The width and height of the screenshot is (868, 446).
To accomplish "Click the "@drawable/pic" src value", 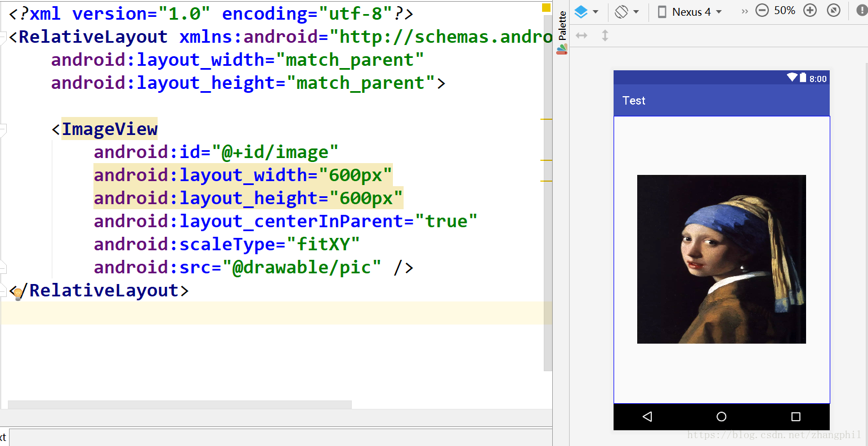I will click(x=302, y=267).
